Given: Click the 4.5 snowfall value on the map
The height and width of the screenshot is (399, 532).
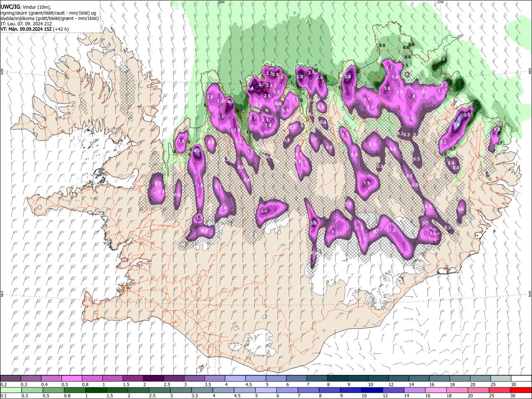Looking at the screenshot, I should [197, 151].
